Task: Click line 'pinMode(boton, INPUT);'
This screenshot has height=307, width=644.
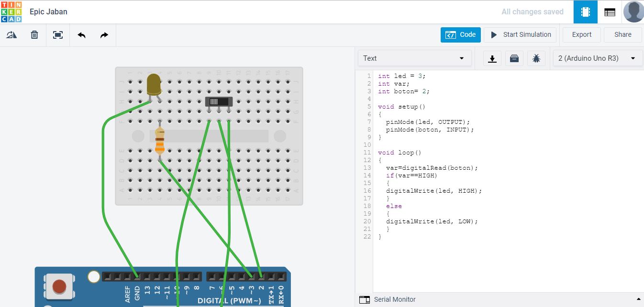Action: coord(430,130)
